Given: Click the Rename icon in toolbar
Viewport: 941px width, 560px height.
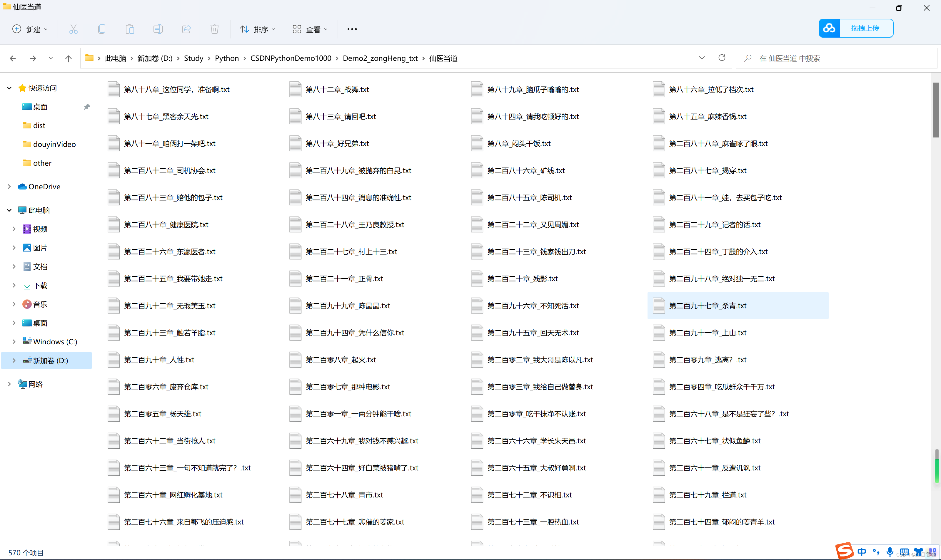Looking at the screenshot, I should pos(158,29).
